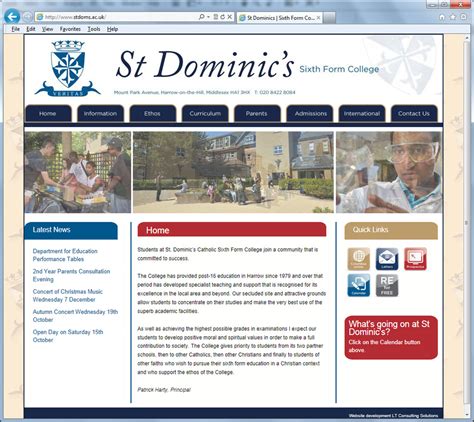The image size is (474, 422).
Task: Open the Curriculum navigation tab
Action: pos(205,114)
